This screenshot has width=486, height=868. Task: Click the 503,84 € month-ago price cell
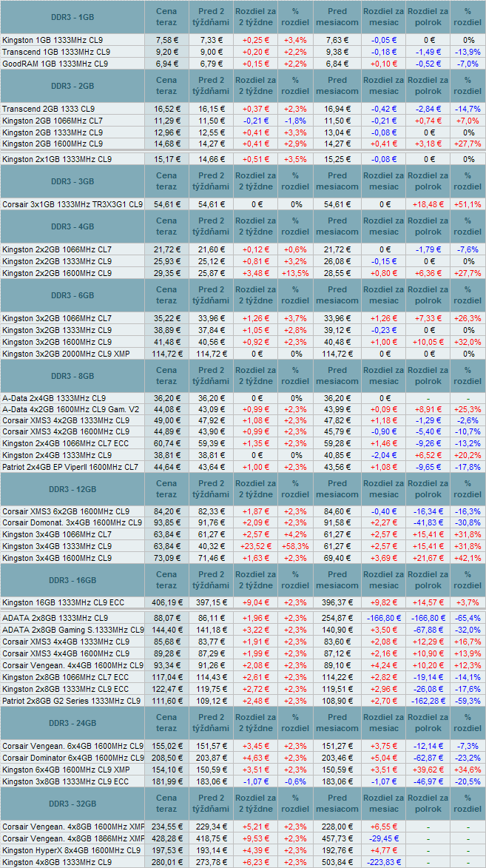(337, 862)
